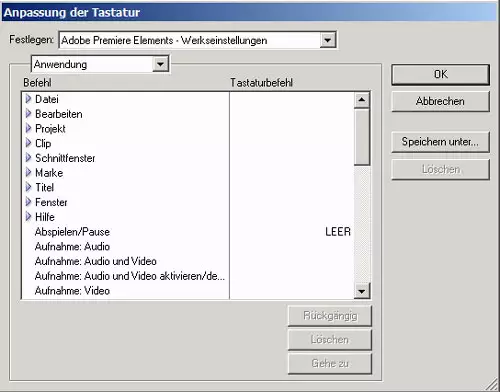Click the scrollbar up arrow

(362, 100)
